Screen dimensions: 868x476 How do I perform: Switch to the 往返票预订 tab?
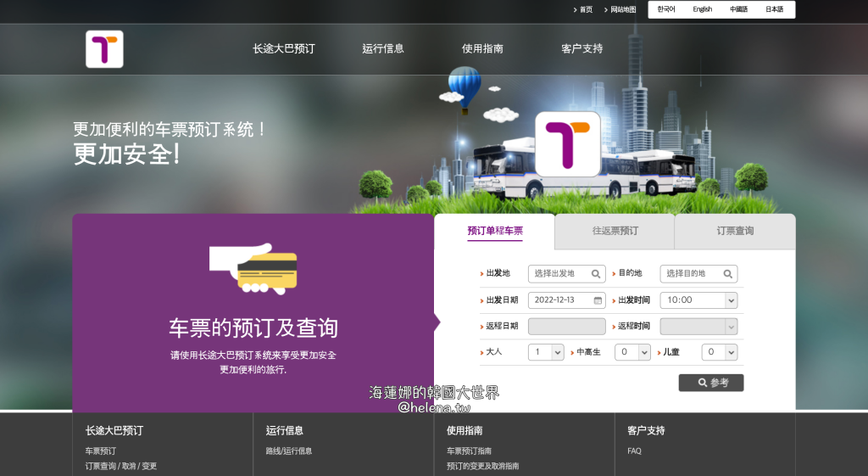(615, 231)
